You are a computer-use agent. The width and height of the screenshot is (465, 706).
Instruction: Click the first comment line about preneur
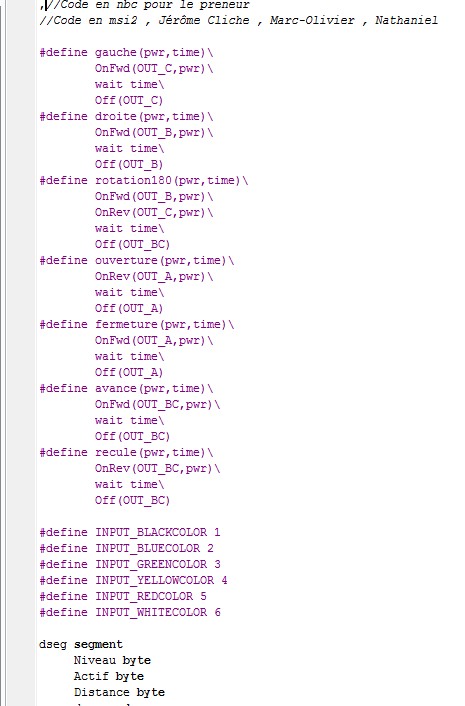pos(145,5)
